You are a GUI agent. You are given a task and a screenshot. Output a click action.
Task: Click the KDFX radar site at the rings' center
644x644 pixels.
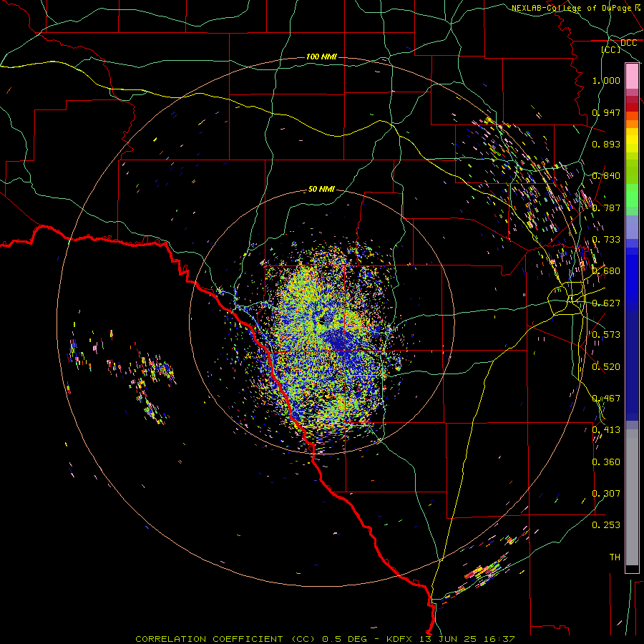coord(321,321)
